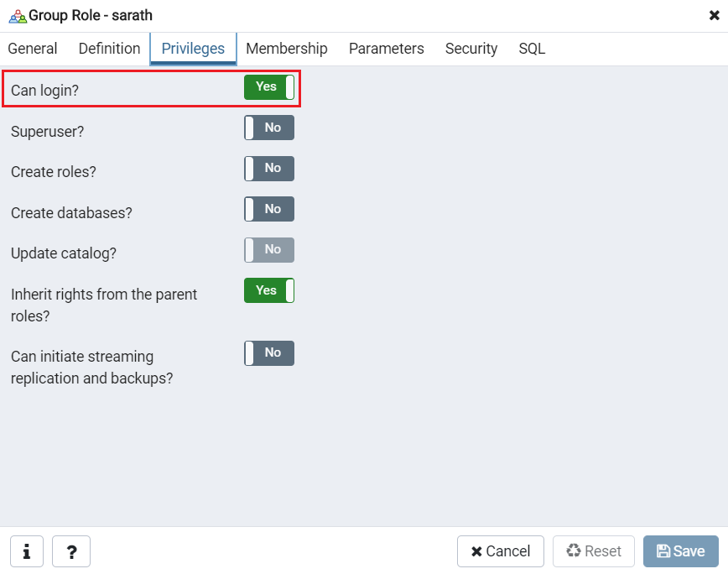Disable the Can login toggle
Screen dimensions: 728x574
pyautogui.click(x=268, y=86)
